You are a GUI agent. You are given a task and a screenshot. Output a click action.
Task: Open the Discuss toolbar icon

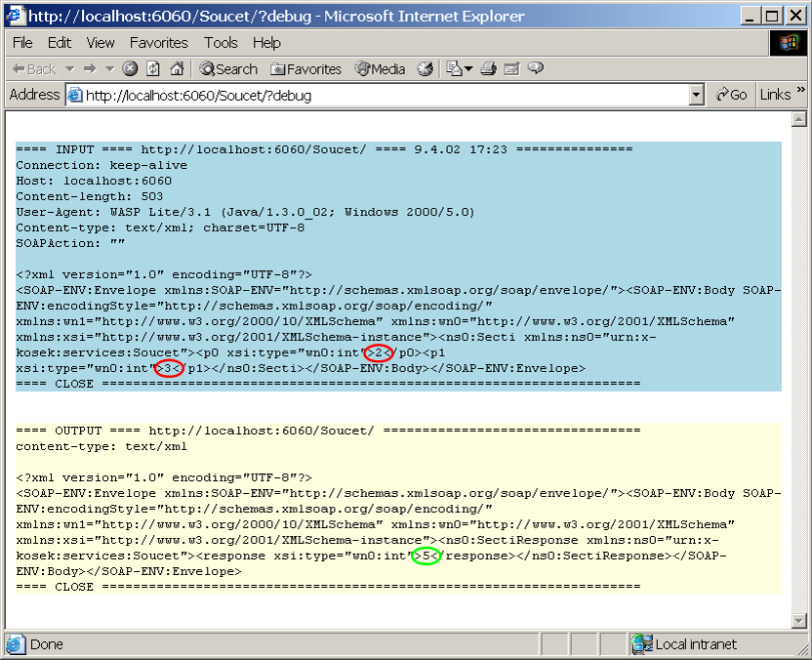coord(536,69)
